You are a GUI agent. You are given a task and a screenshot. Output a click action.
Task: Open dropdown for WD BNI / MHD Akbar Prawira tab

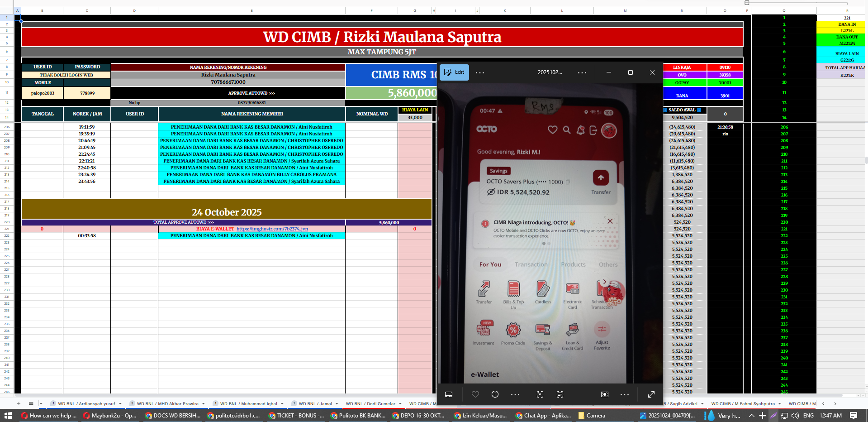point(204,404)
